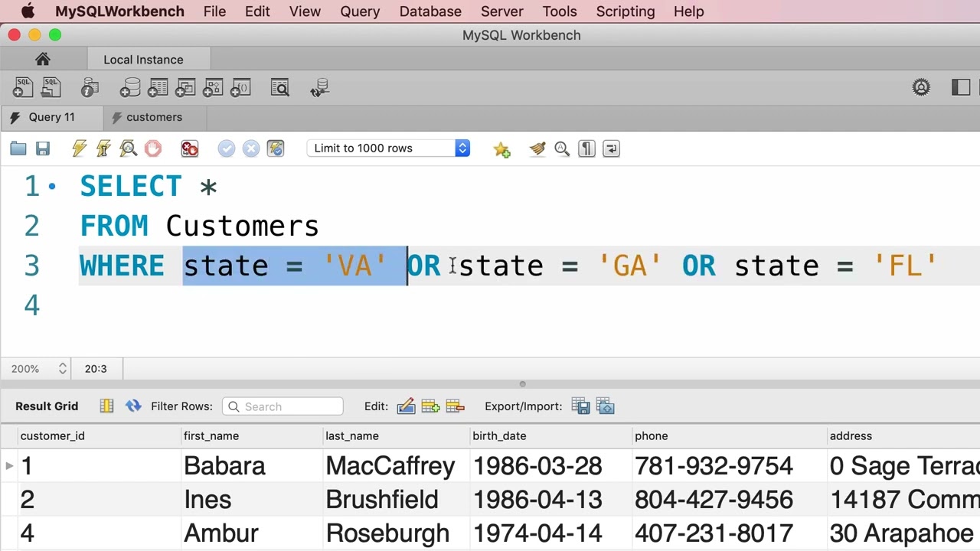This screenshot has width=980, height=551.
Task: Run Explain on the current statement icon
Action: 128,148
